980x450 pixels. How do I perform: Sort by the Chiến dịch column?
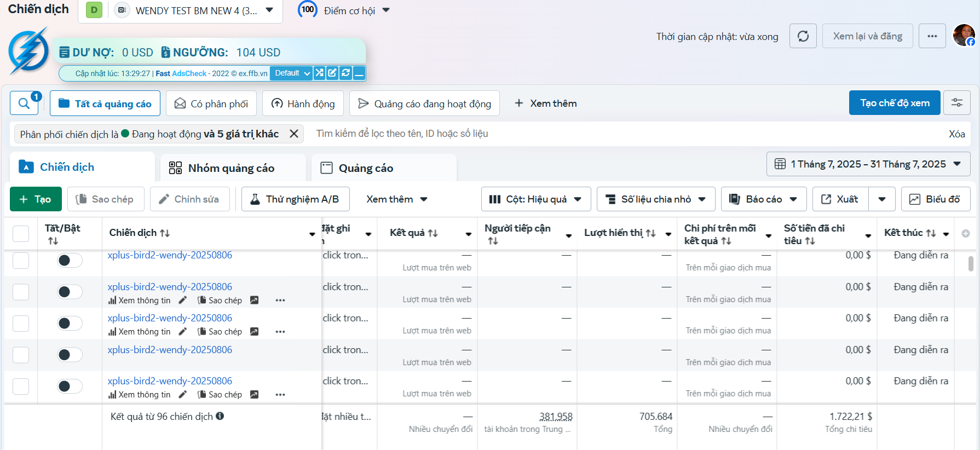pyautogui.click(x=165, y=233)
